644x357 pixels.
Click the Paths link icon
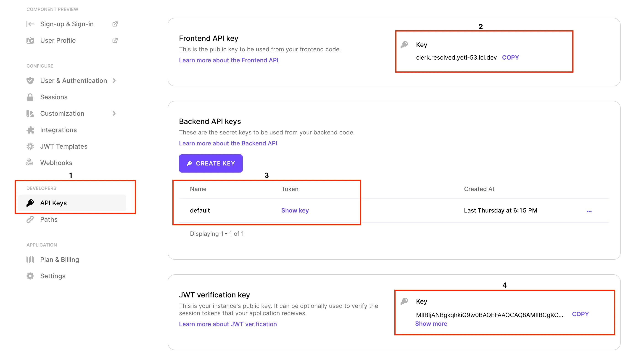click(30, 219)
